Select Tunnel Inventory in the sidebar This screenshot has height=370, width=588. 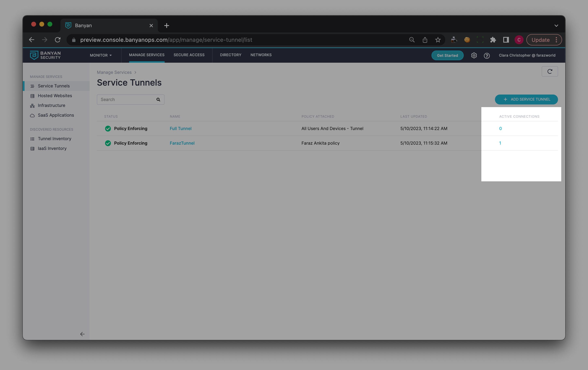pyautogui.click(x=55, y=139)
